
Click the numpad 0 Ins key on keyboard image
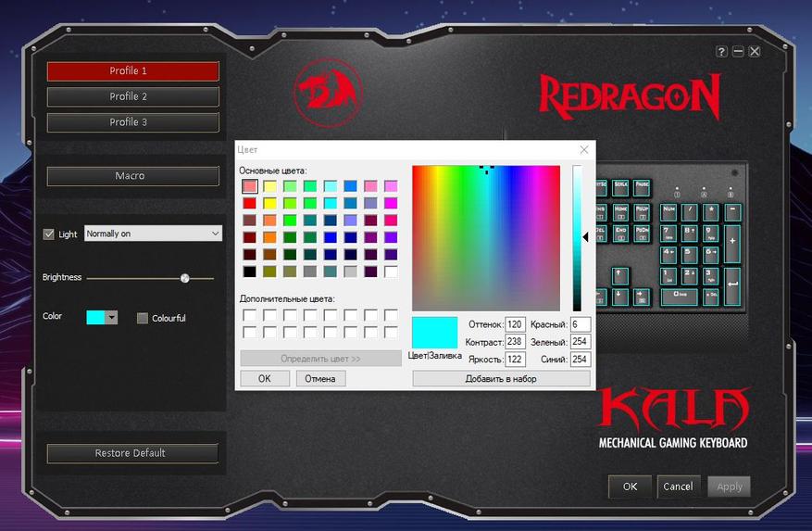680,297
